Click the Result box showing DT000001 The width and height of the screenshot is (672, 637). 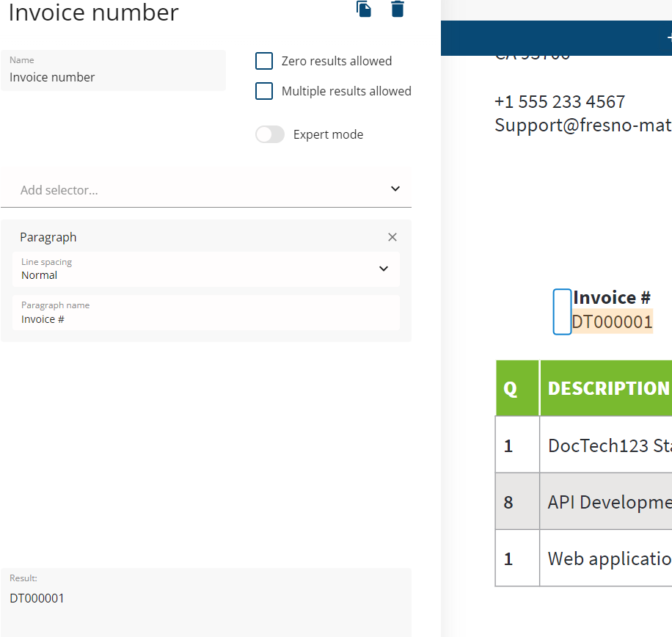[x=205, y=598]
